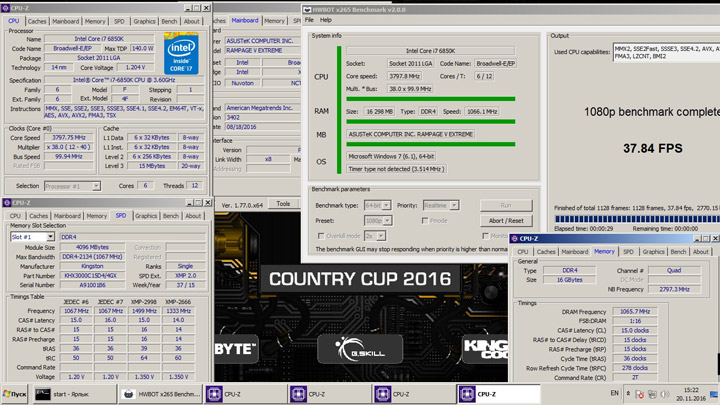Image resolution: width=720 pixels, height=405 pixels.
Task: Switch to Graphics tab in top-left CPU-Z
Action: [144, 22]
